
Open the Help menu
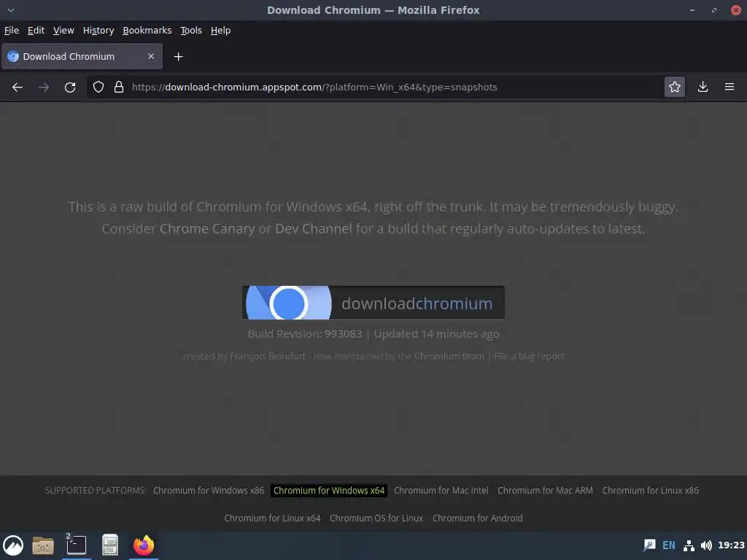point(220,31)
